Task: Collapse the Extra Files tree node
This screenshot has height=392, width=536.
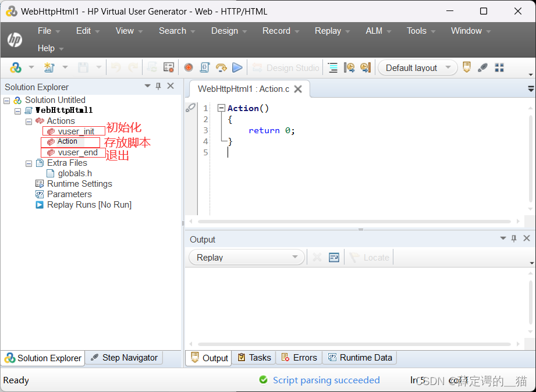Action: point(29,163)
